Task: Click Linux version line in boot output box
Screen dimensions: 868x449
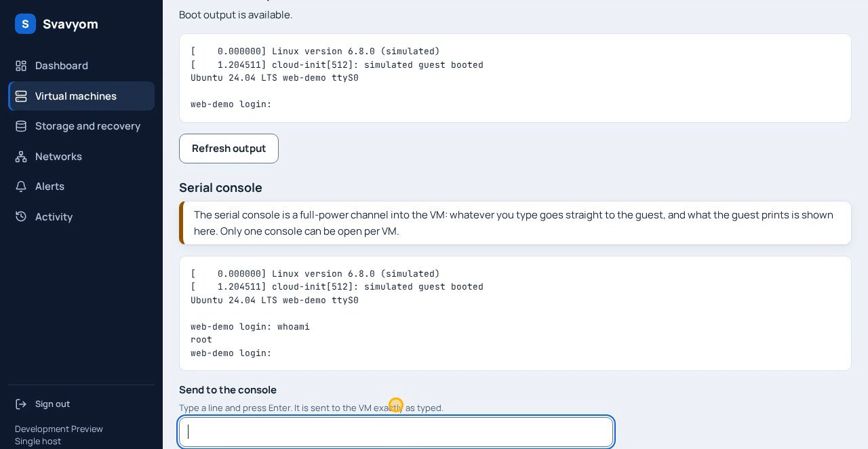Action: (315, 52)
